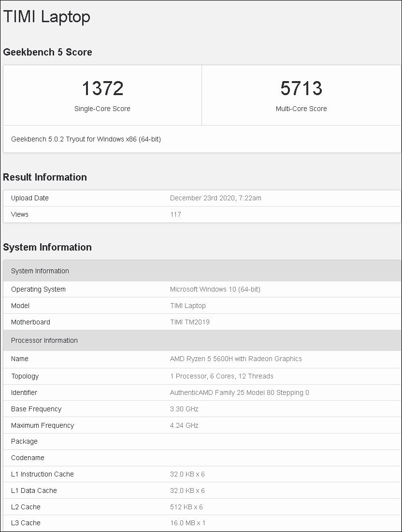Click the Maximum Frequency label
The width and height of the screenshot is (402, 532).
pos(43,425)
